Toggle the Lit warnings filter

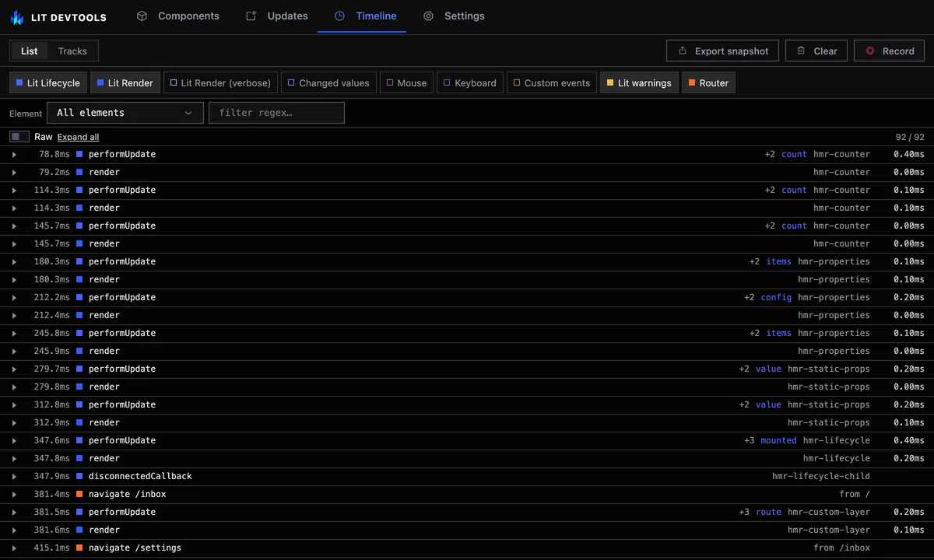[x=639, y=83]
